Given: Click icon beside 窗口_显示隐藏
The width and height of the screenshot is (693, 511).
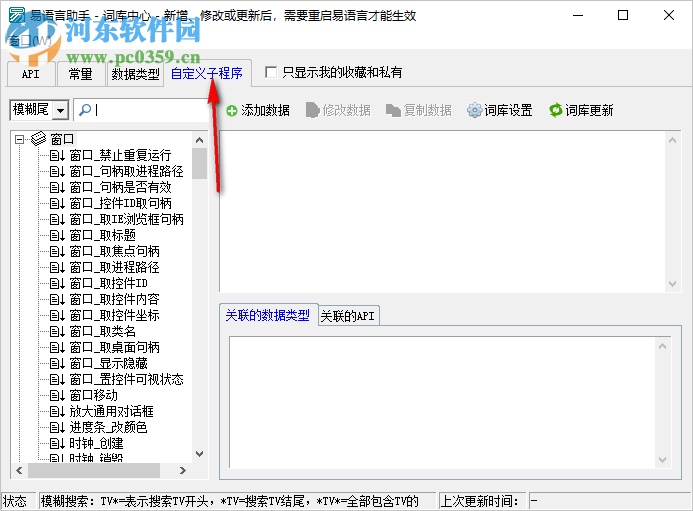Looking at the screenshot, I should click(x=57, y=363).
